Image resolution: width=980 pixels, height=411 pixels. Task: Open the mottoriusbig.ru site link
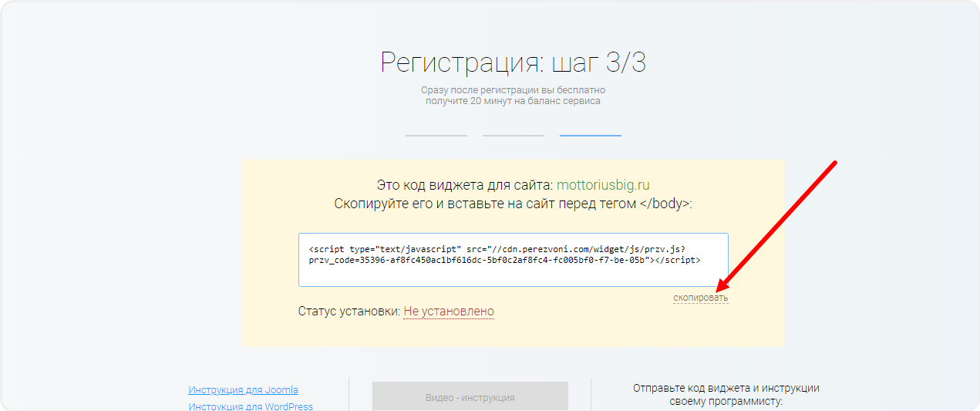603,185
